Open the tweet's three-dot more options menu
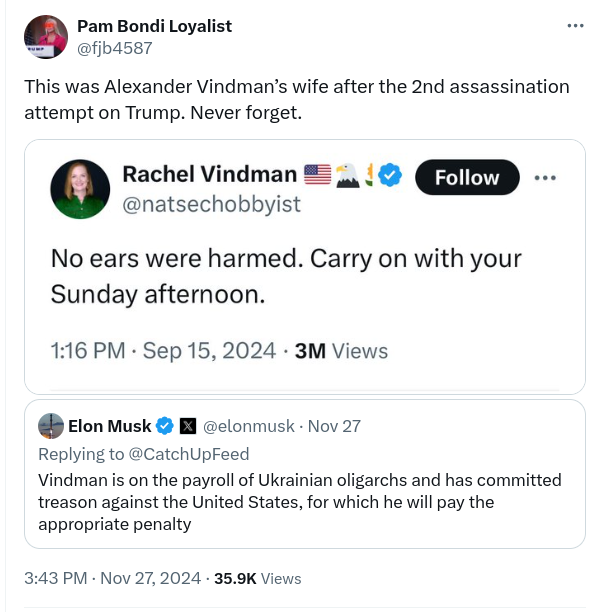 (575, 26)
